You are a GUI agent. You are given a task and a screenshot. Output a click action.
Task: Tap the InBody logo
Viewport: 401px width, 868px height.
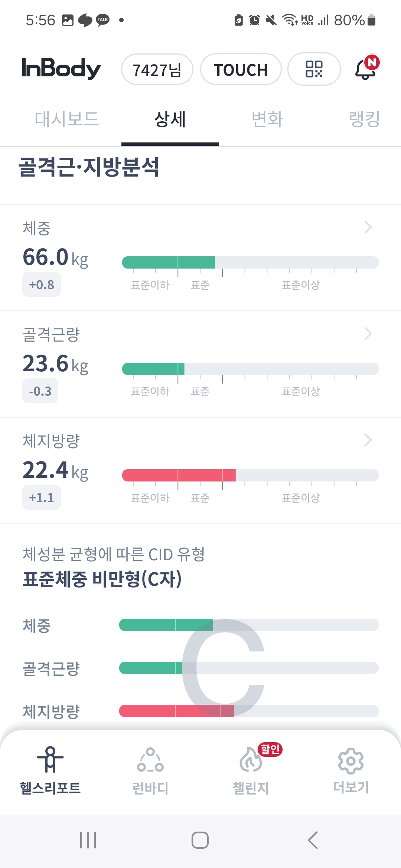(62, 69)
